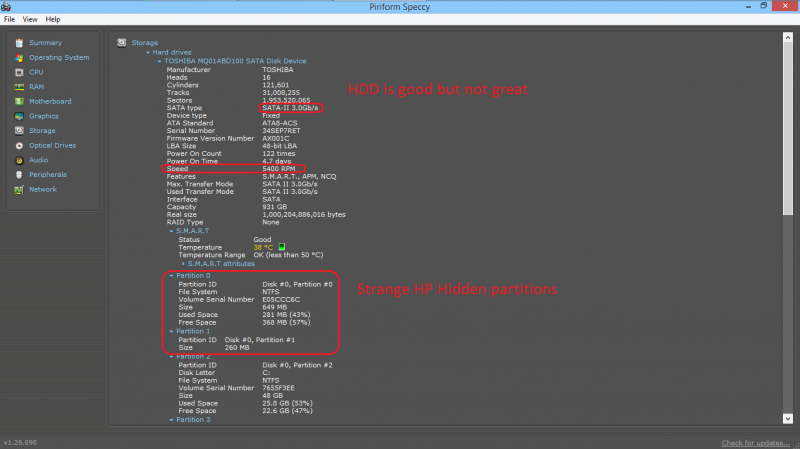Click the Network icon in the sidebar
This screenshot has width=800, height=449.
pos(19,190)
